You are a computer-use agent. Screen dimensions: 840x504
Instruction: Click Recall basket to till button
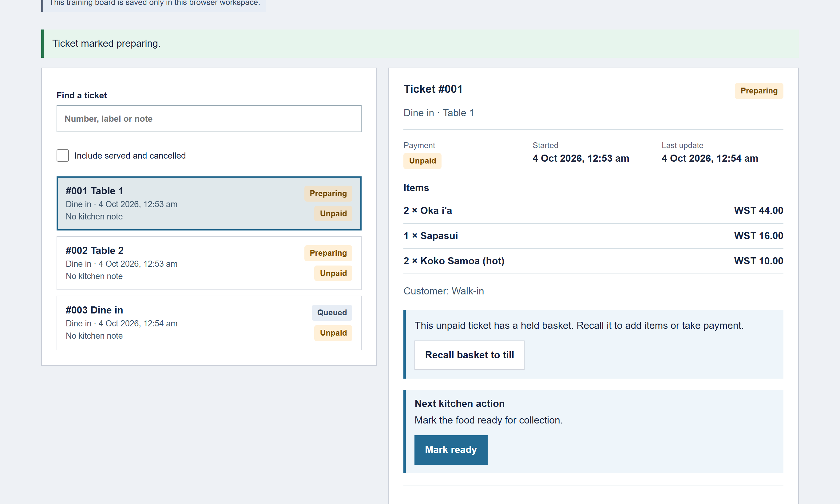[x=469, y=355]
